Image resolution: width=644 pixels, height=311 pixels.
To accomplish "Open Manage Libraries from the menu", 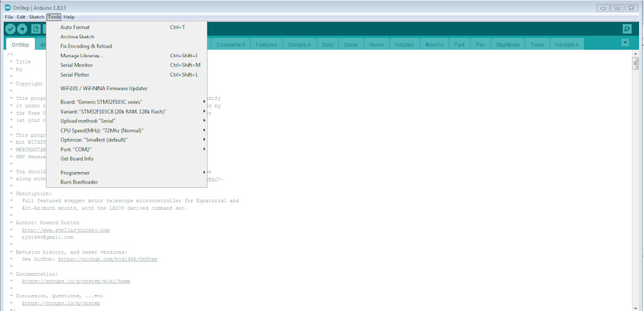I will coord(126,55).
